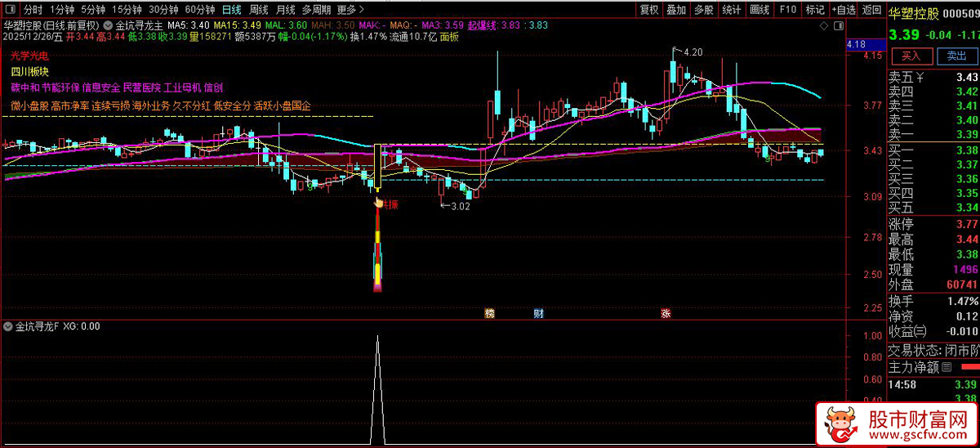Click the 涨停 3.77 limit-up value

967,225
